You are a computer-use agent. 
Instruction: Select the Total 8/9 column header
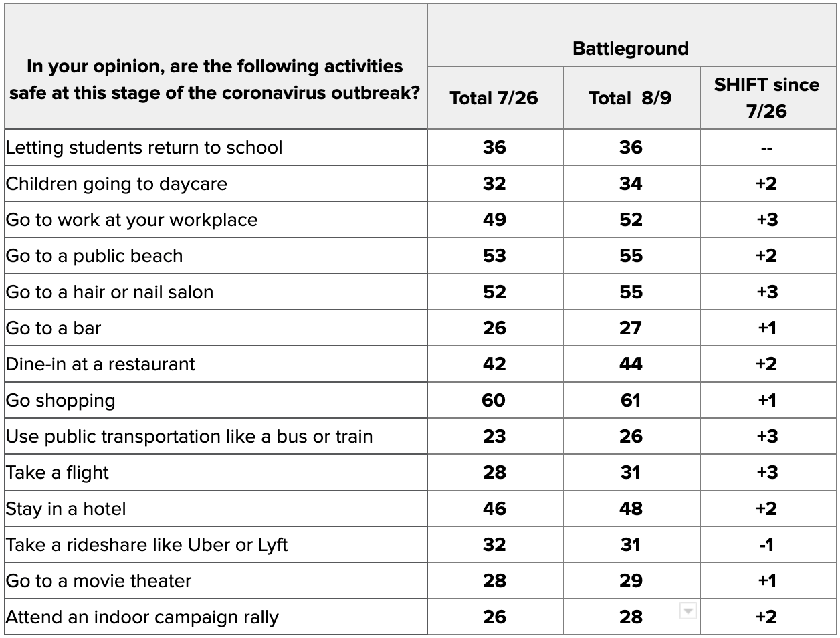[632, 98]
